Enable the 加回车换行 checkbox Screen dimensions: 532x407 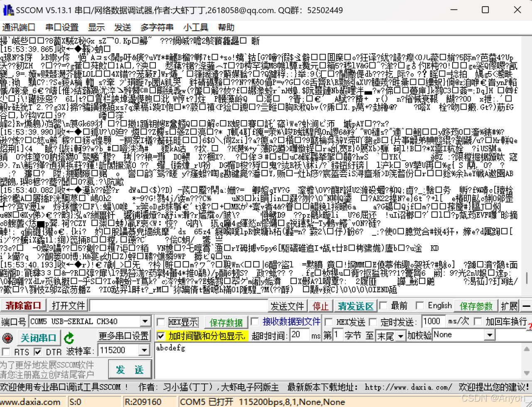478,322
